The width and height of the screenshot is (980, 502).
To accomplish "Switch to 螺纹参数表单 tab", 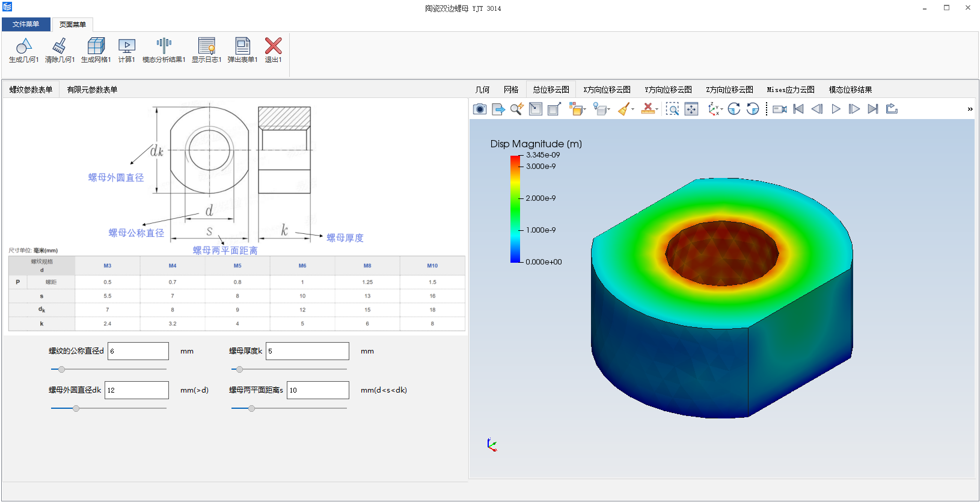I will click(31, 90).
